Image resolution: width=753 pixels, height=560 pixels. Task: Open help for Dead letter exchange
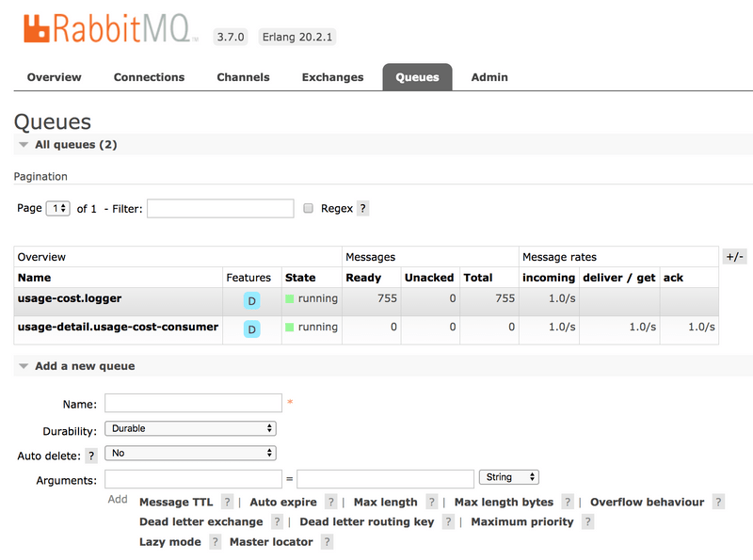click(279, 521)
